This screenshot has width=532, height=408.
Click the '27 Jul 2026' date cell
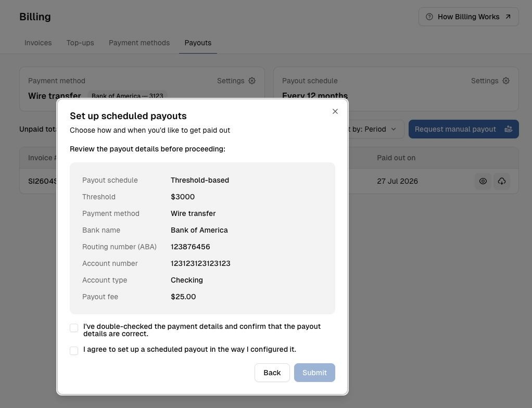397,181
